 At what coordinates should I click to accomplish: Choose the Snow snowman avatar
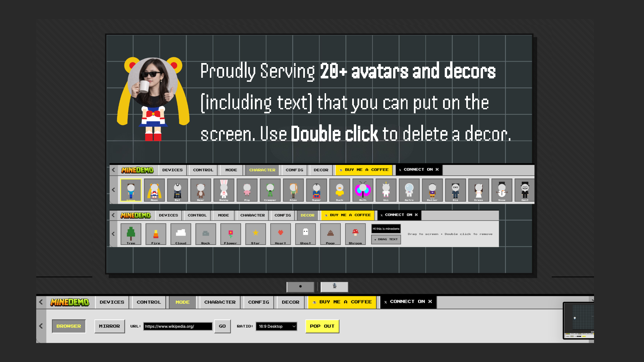pos(501,190)
